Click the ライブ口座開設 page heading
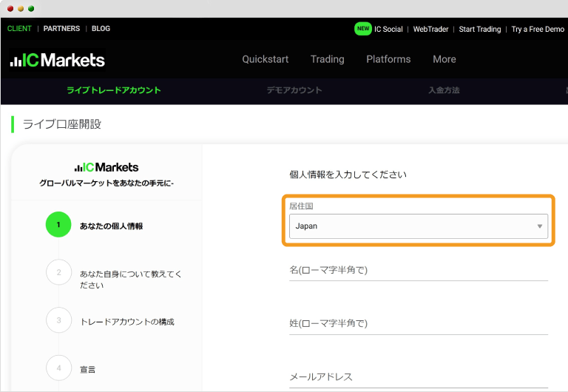This screenshot has height=392, width=568. tap(62, 124)
